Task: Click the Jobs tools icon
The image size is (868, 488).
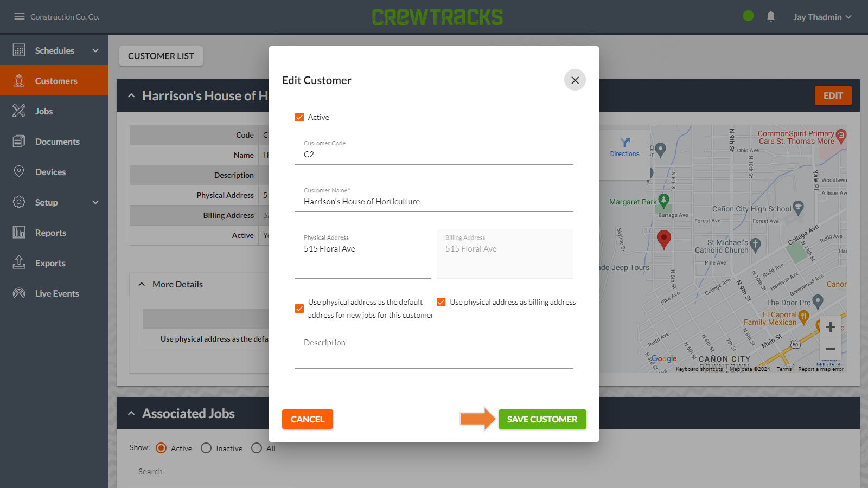Action: coord(19,111)
